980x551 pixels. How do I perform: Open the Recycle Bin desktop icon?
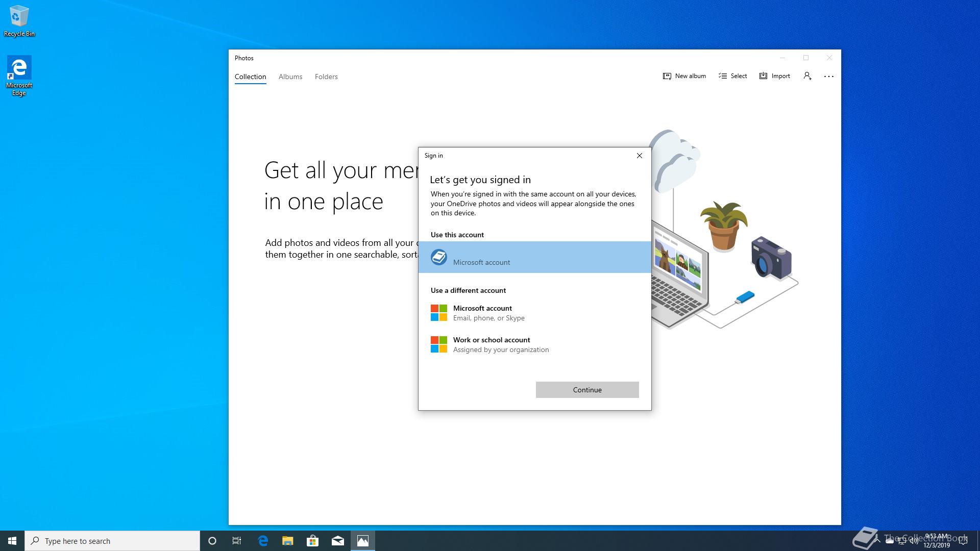tap(19, 21)
